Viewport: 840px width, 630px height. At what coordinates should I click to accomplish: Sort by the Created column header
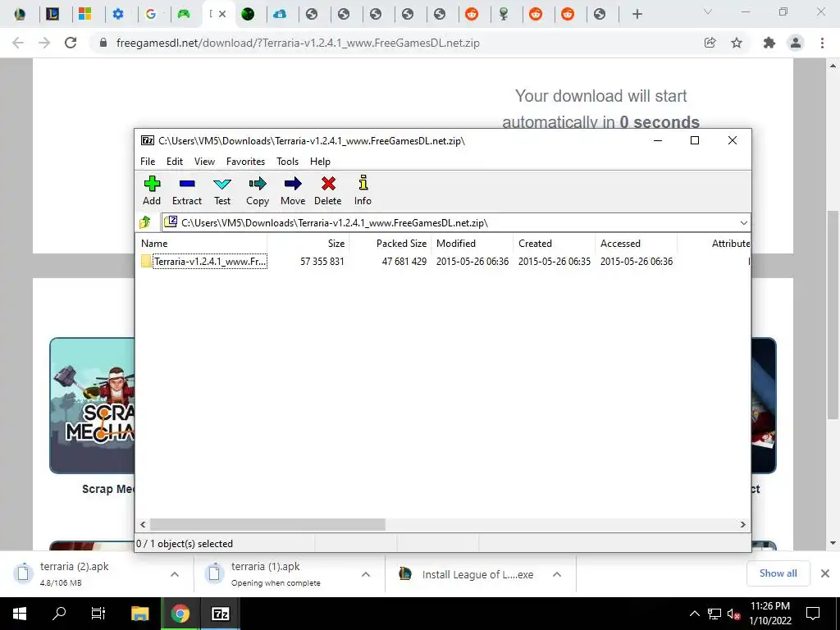(x=554, y=243)
